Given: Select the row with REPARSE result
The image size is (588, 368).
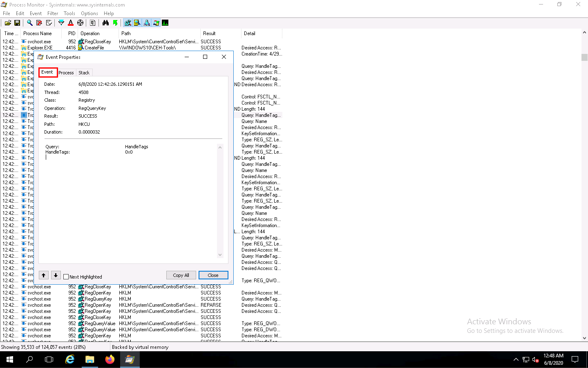Looking at the screenshot, I should click(141, 305).
